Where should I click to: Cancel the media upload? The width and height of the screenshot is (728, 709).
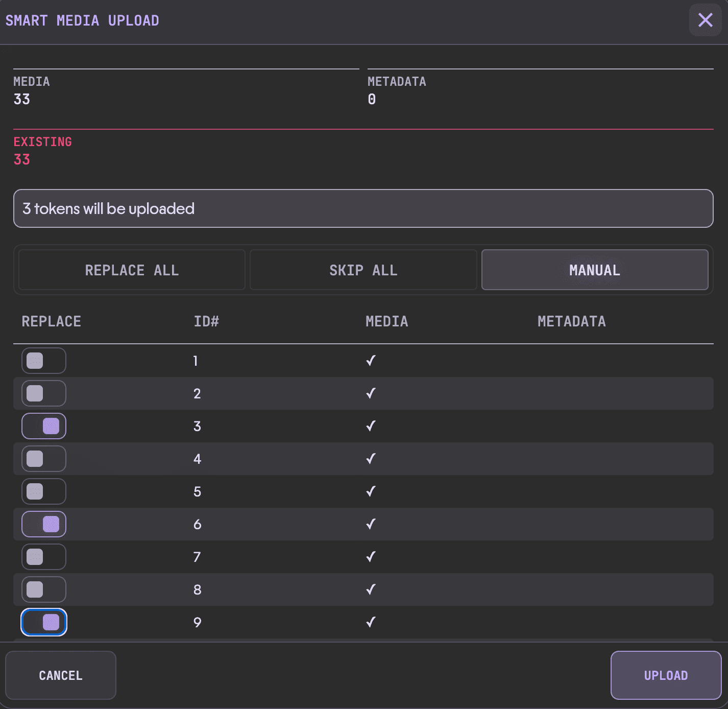(61, 675)
